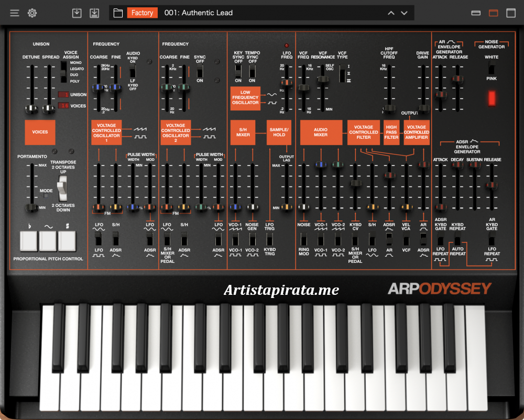This screenshot has width=524, height=420.
Task: Select the Factory preset bank tab
Action: [142, 12]
